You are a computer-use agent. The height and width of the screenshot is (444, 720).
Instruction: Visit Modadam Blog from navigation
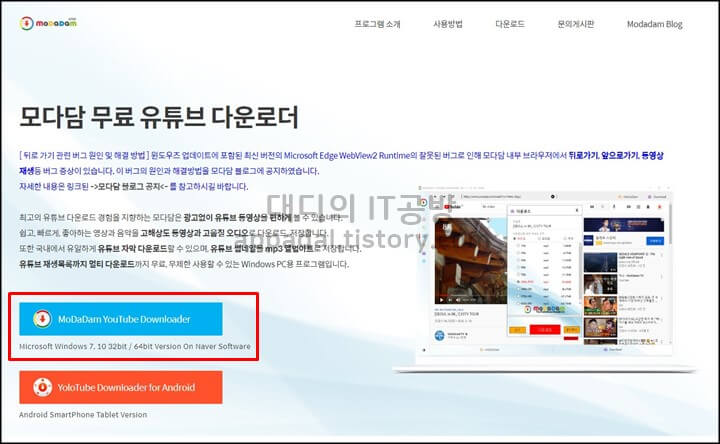(x=654, y=24)
